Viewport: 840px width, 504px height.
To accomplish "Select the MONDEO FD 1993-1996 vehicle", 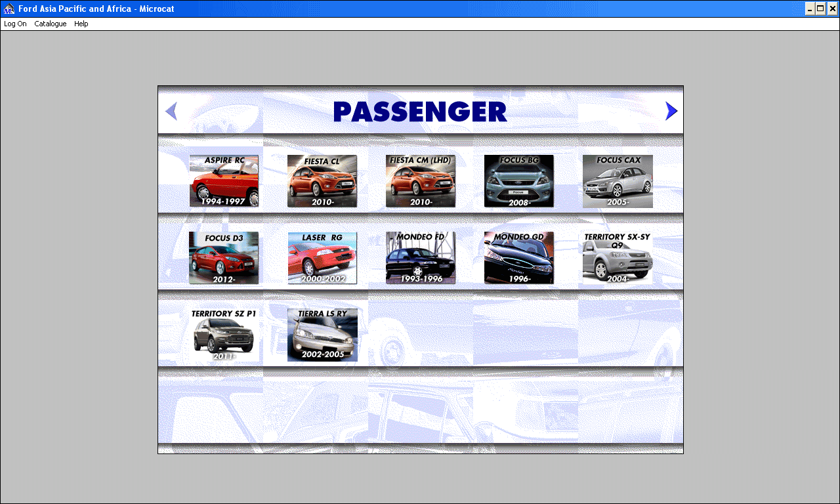I will pos(421,258).
